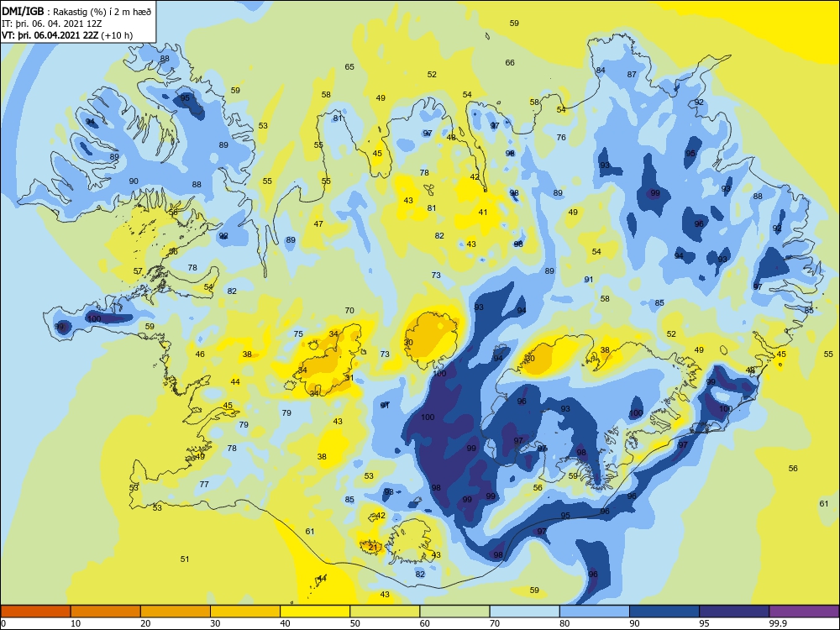Image resolution: width=840 pixels, height=630 pixels.
Task: Select the 84 humidity value on the map
Action: [601, 71]
